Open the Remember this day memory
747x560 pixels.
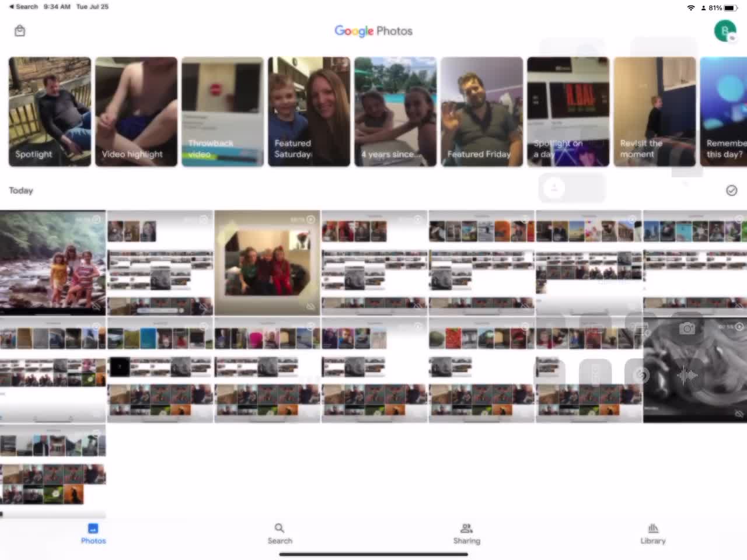[x=724, y=111]
